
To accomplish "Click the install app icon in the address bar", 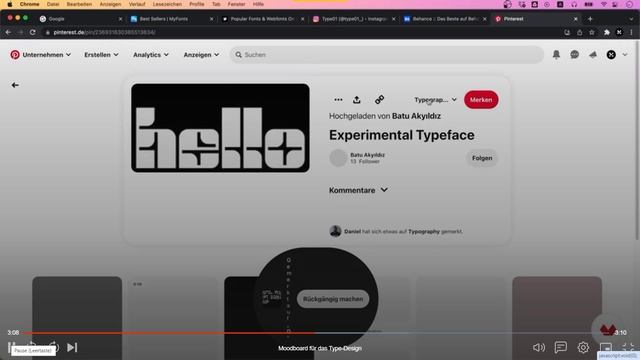I will pyautogui.click(x=567, y=32).
